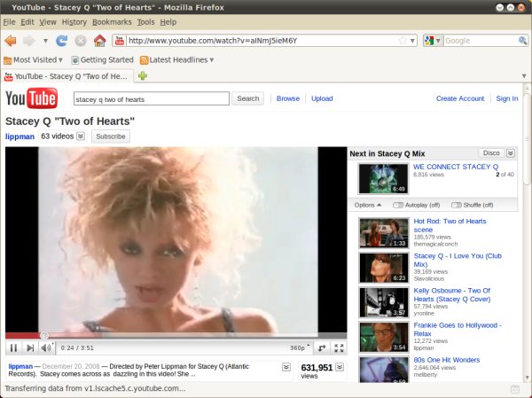Expand the video description

tap(286, 367)
